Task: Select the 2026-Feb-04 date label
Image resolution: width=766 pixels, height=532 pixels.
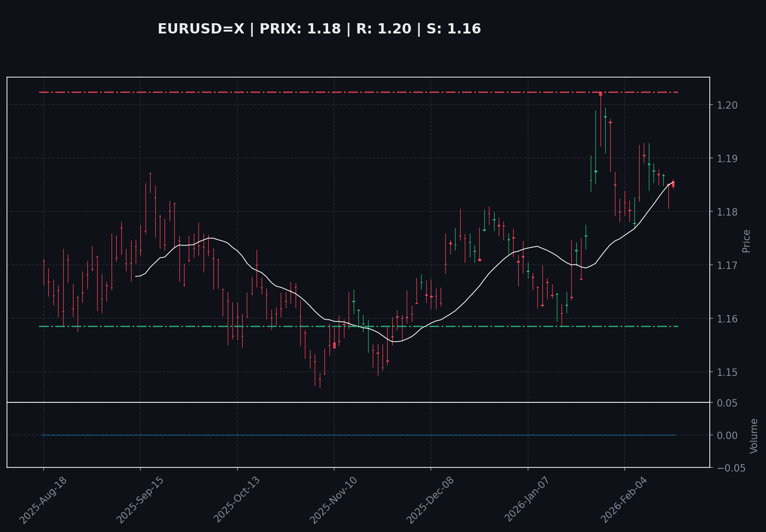Action: tap(624, 499)
